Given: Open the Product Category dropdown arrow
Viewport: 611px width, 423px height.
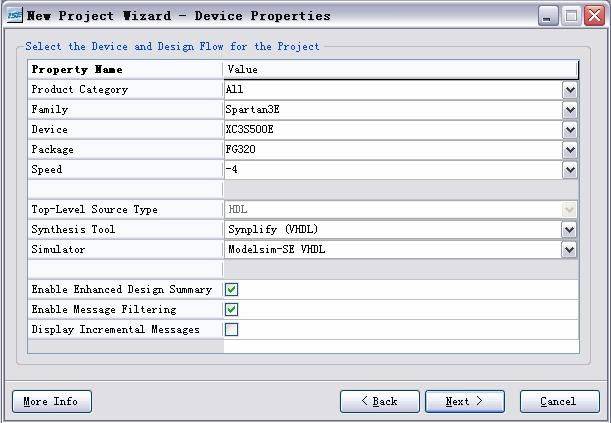Looking at the screenshot, I should point(570,90).
